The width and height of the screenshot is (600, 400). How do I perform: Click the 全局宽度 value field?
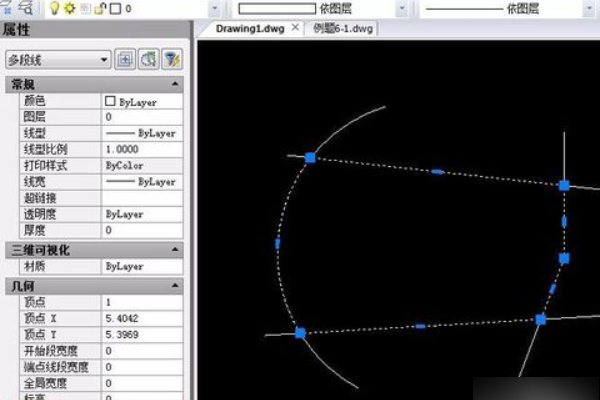(142, 383)
